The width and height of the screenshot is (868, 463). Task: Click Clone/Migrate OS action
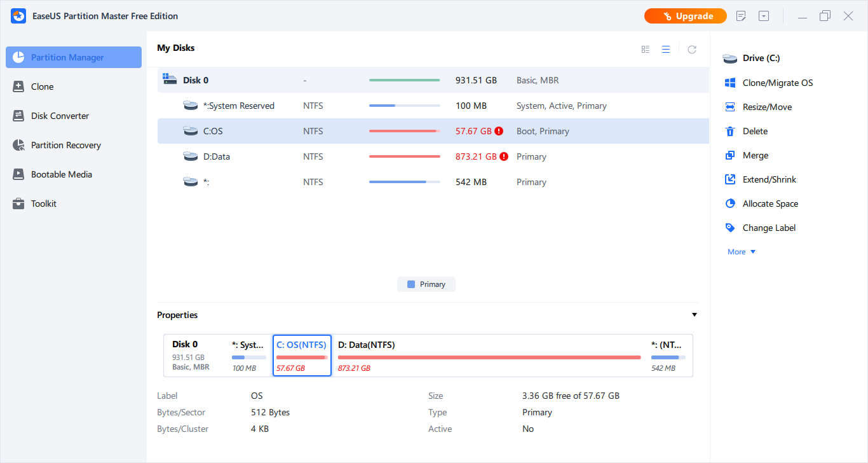778,83
